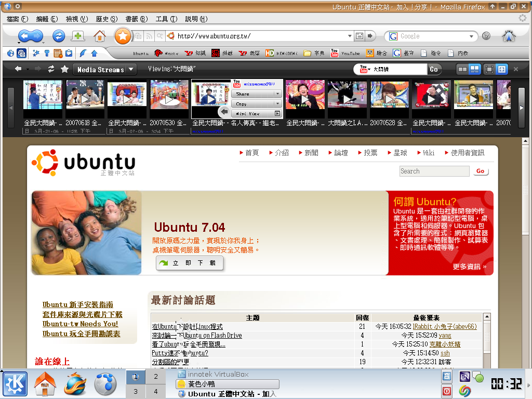Open the 檢視 (V) menu
This screenshot has height=399, width=532.
(x=77, y=19)
